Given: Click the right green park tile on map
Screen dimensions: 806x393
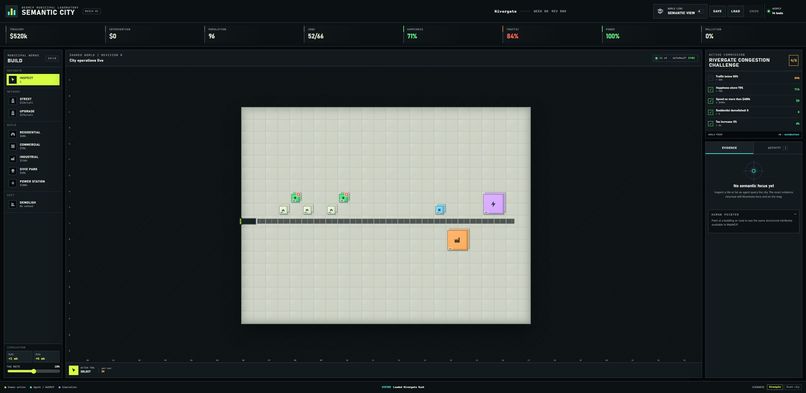Looking at the screenshot, I should point(343,198).
